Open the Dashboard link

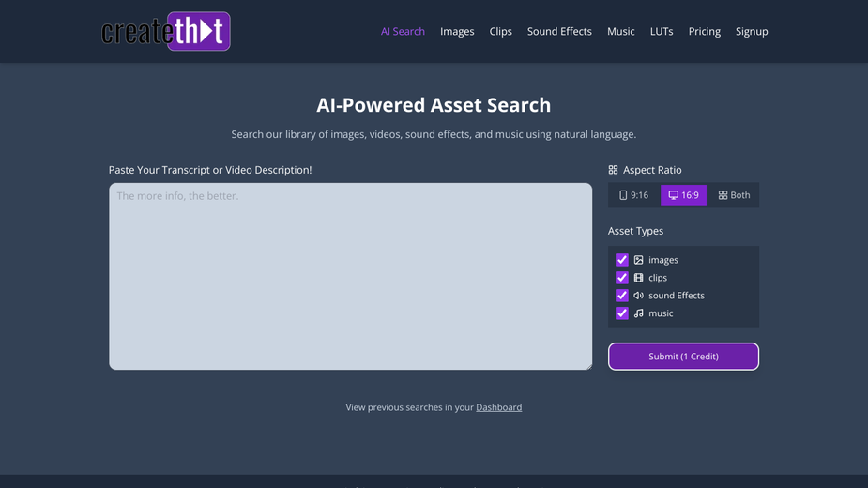(499, 407)
